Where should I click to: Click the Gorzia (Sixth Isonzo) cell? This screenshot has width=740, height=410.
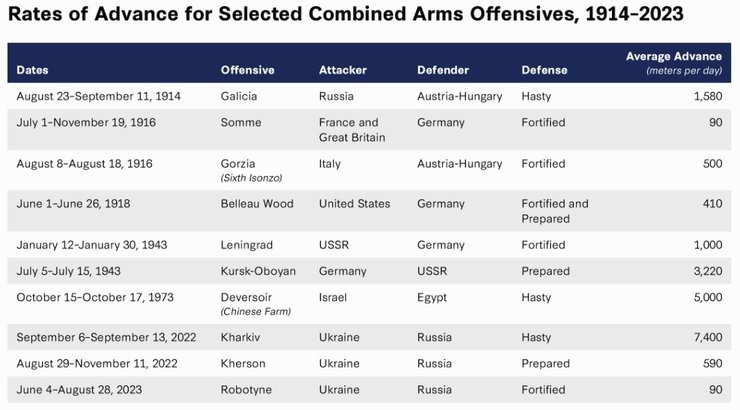[x=248, y=170]
